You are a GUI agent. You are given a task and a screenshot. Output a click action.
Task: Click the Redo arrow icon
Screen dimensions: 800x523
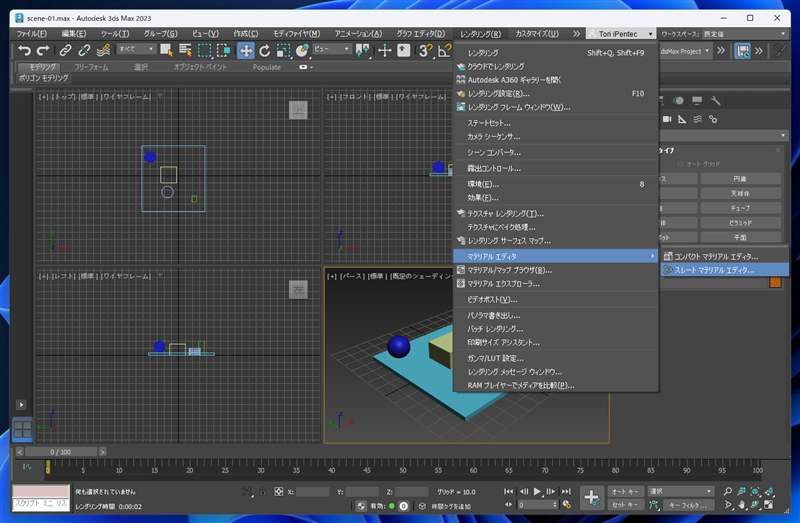coord(43,51)
